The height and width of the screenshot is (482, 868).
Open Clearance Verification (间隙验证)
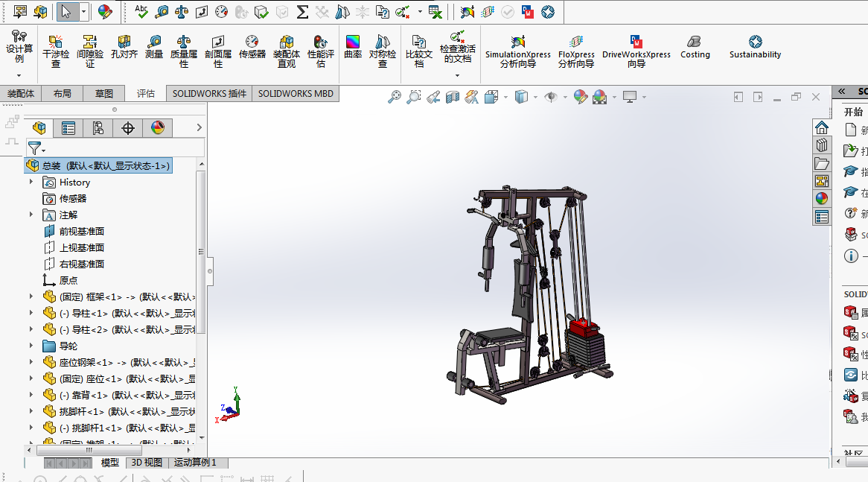click(89, 51)
